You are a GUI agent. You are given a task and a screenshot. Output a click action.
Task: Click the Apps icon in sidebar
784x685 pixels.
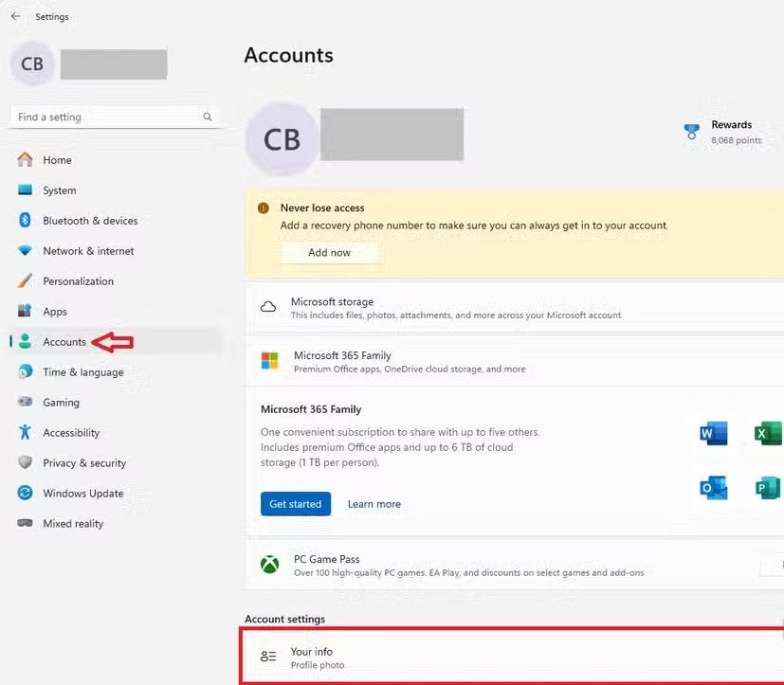pyautogui.click(x=25, y=311)
